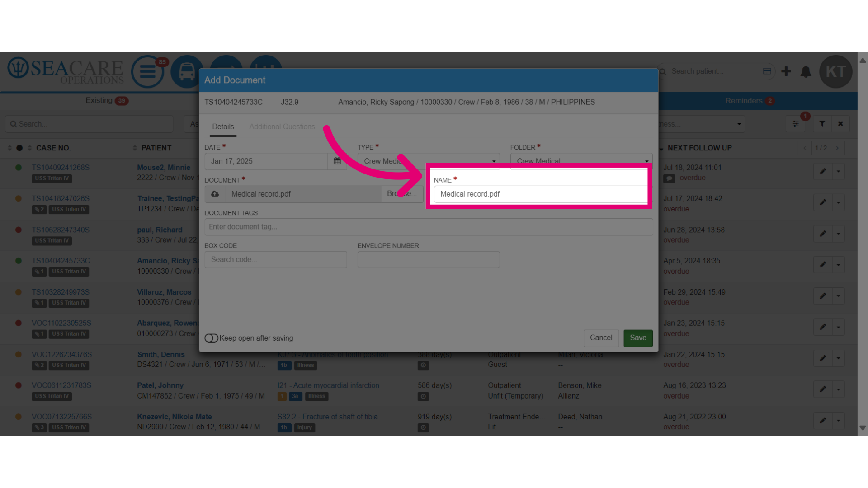Click the filter funnel icon
Viewport: 868px width, 488px height.
tap(822, 124)
